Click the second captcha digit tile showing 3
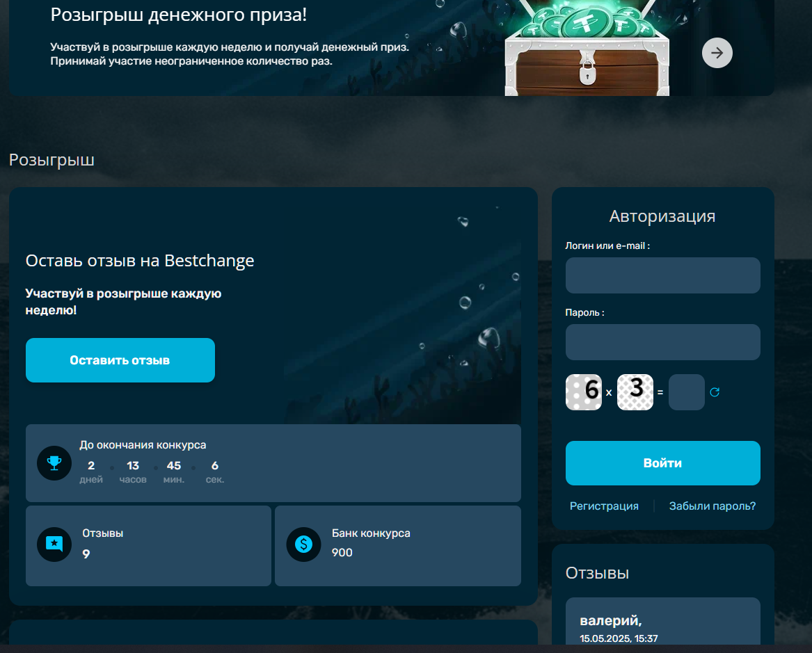Image resolution: width=812 pixels, height=653 pixels. (635, 392)
